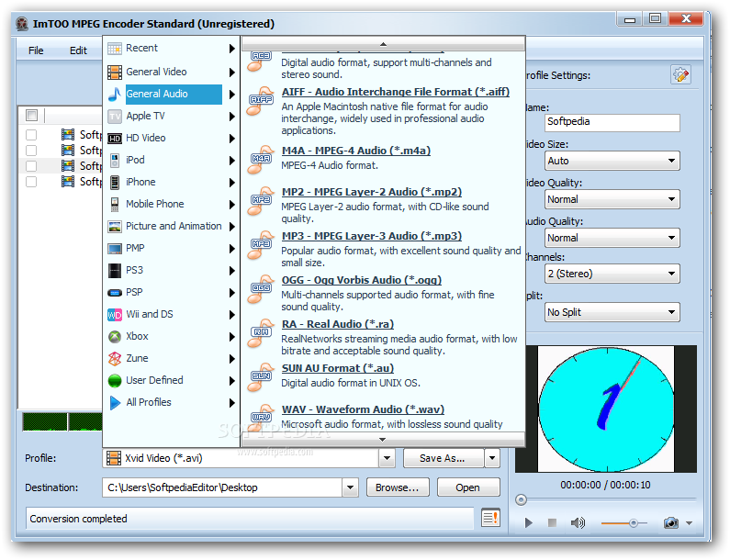
Task: Click the Name field containing Softpedia
Action: click(612, 122)
